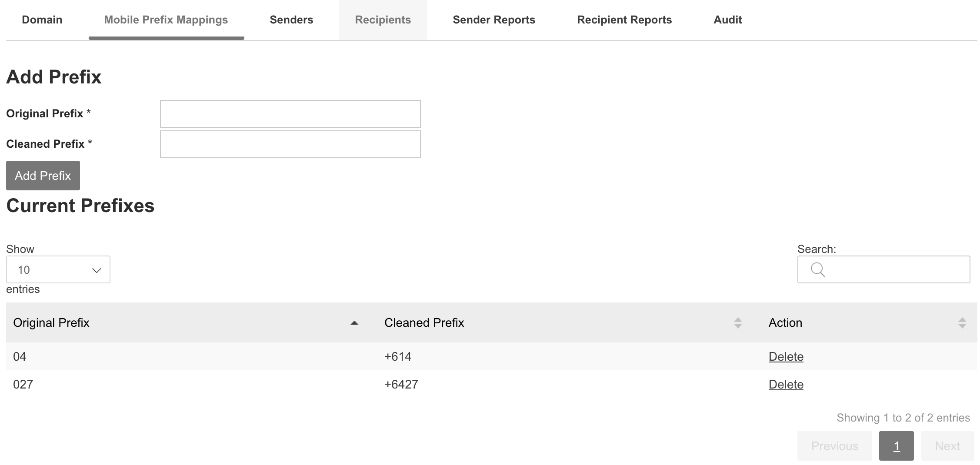
Task: Switch to the Senders tab
Action: 291,20
